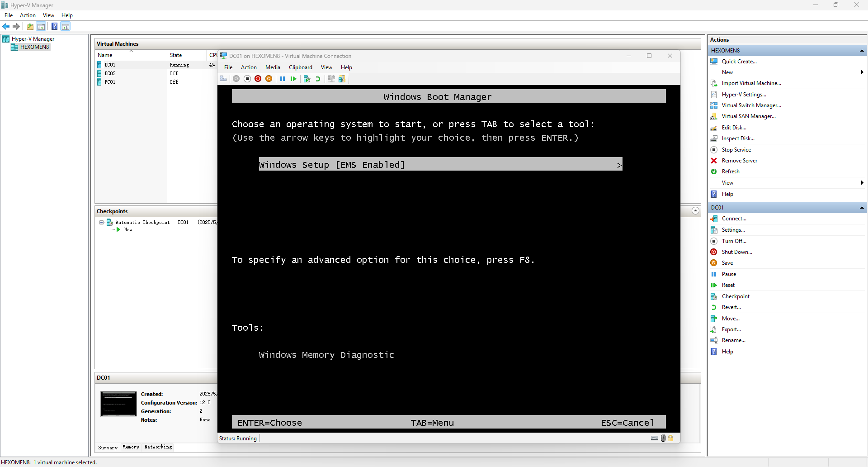Screen dimensions: 868x467
Task: Click Move icon in DC01 actions
Action: click(714, 319)
